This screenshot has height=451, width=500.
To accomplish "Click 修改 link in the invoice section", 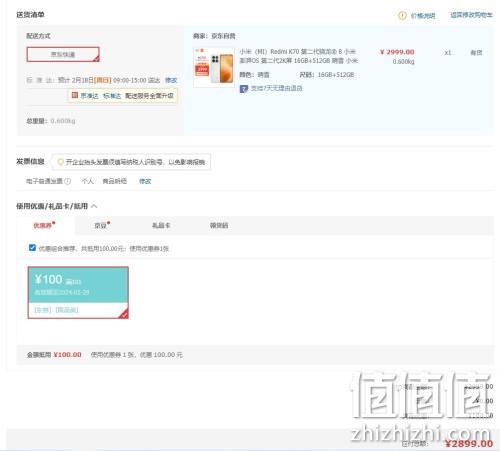I will coord(145,181).
